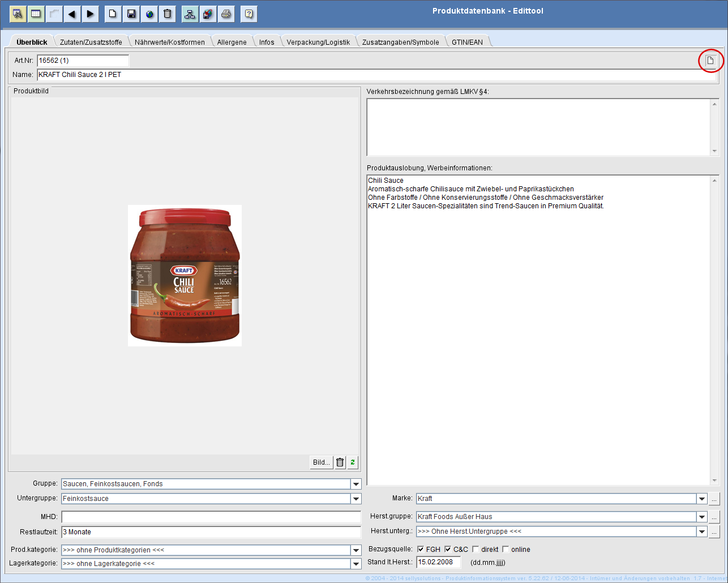Image resolution: width=728 pixels, height=583 pixels.
Task: Click the Name field with KRAFT Chili Sauce
Action: 378,75
